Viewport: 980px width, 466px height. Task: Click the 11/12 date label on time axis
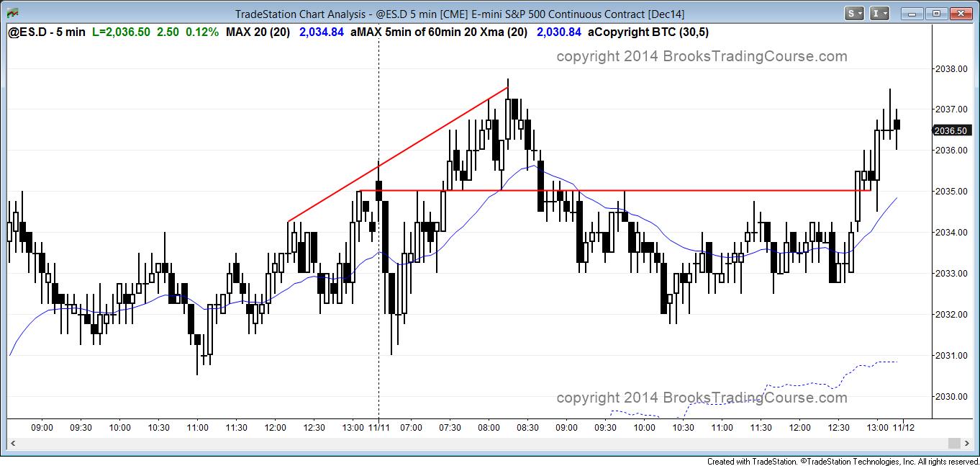pyautogui.click(x=904, y=428)
